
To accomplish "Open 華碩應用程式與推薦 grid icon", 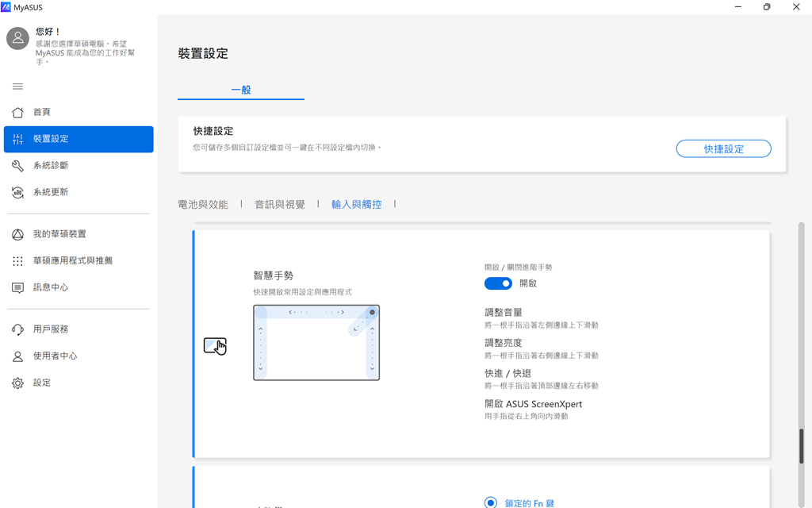I will [17, 261].
